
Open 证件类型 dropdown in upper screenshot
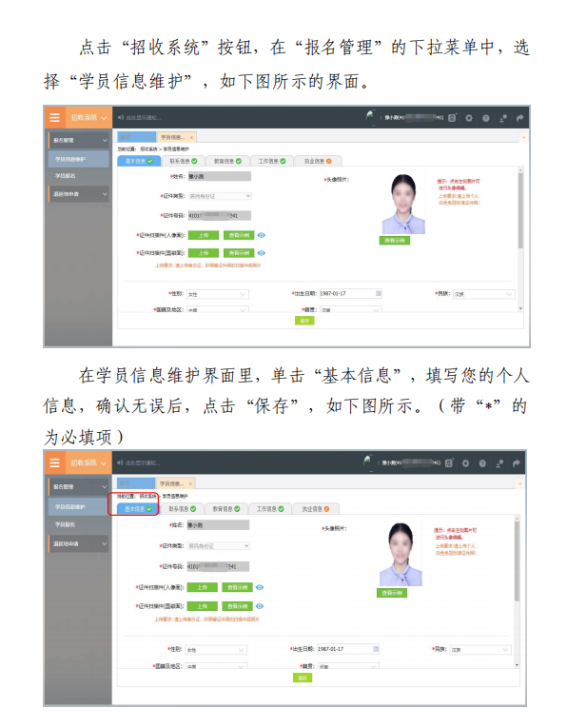220,196
